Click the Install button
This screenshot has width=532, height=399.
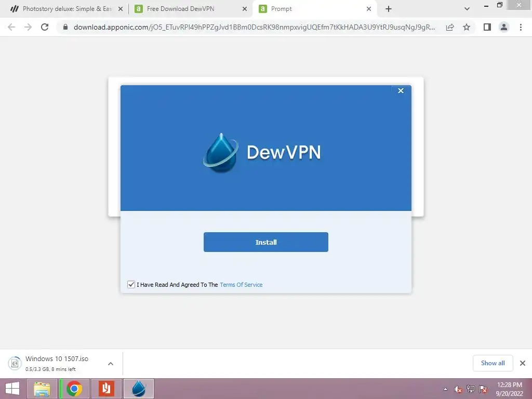tap(265, 242)
